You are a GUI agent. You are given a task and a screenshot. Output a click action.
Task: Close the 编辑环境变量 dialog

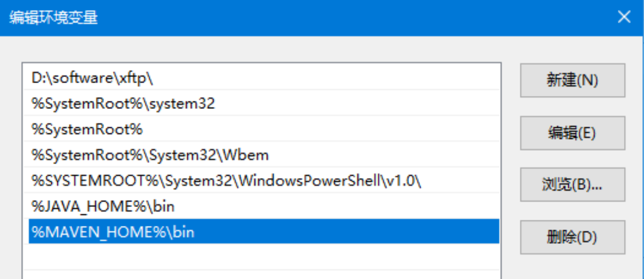625,18
